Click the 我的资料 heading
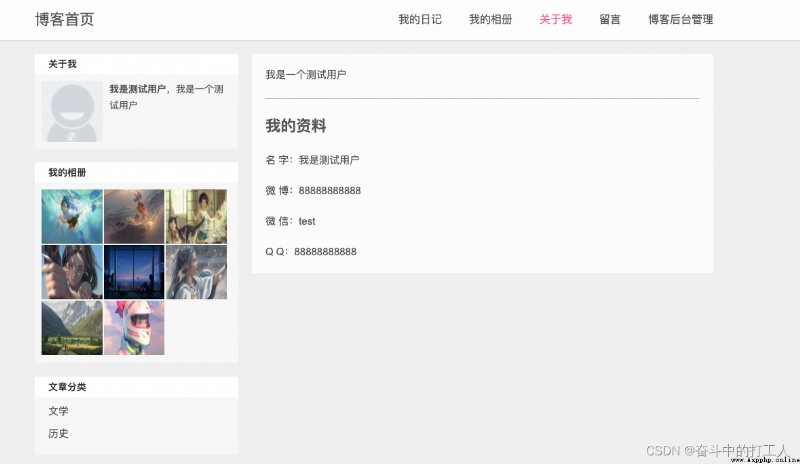Image resolution: width=800 pixels, height=464 pixels. 296,126
